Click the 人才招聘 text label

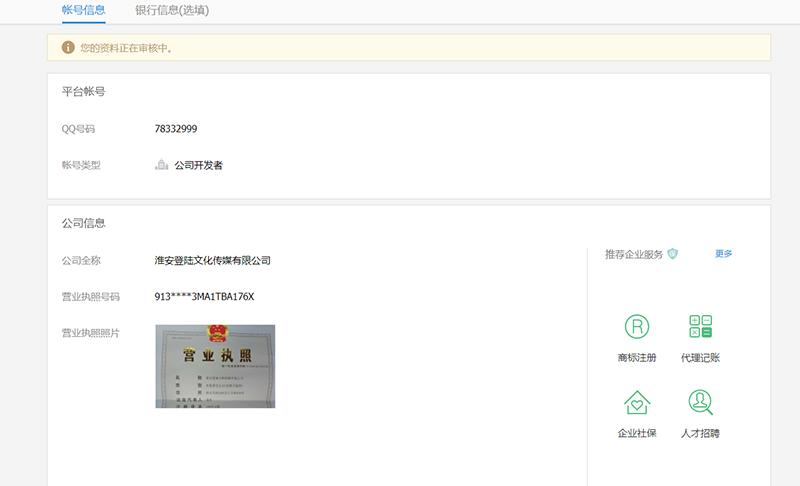700,434
